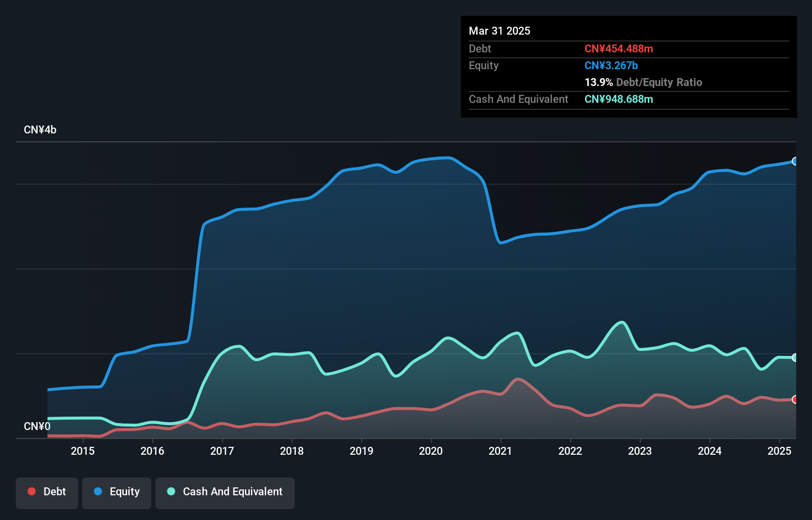Click the CN¥3.267b equity value
812x520 pixels.
pyautogui.click(x=611, y=65)
